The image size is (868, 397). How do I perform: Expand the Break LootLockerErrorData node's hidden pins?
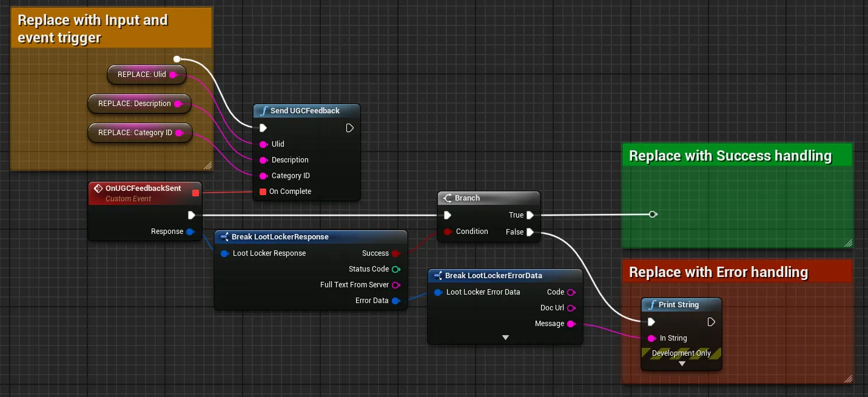(505, 338)
